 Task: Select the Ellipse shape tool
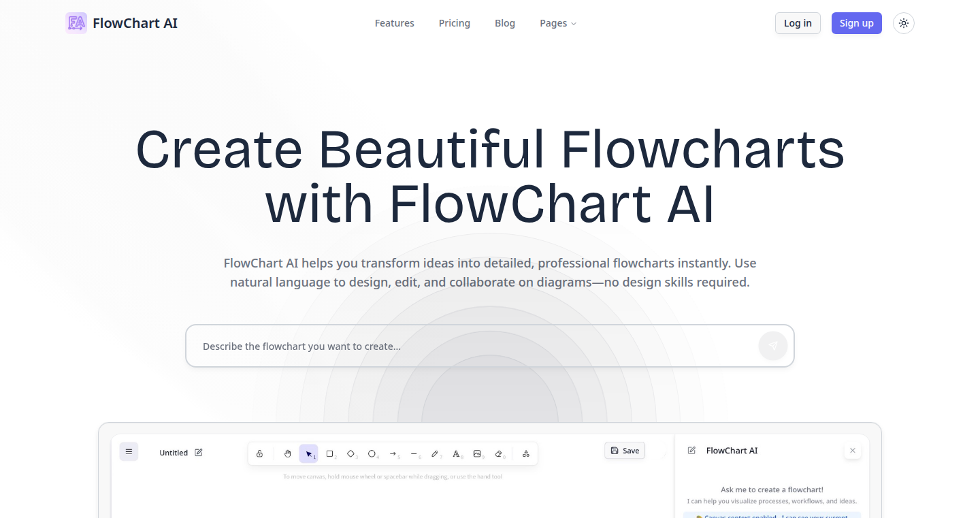[x=372, y=453]
